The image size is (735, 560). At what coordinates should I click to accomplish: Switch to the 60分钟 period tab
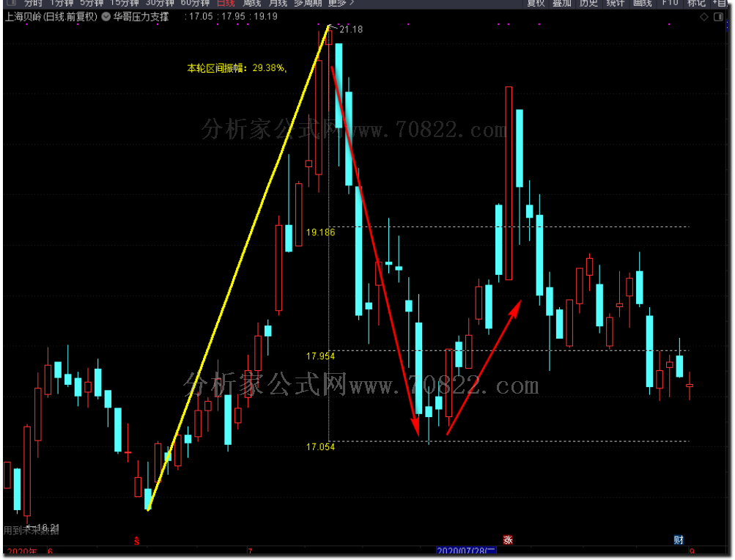click(195, 3)
